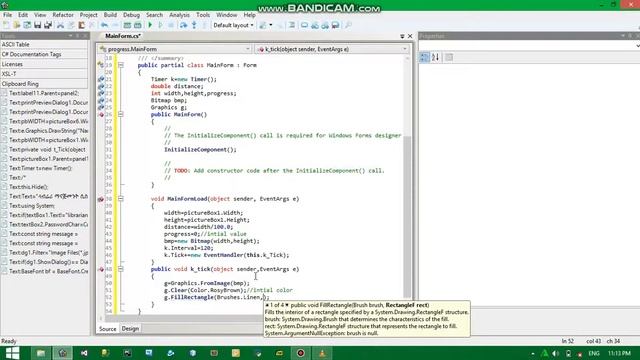Click the Reload file toolbar icon
This screenshot has height=360, width=640.
27,25
